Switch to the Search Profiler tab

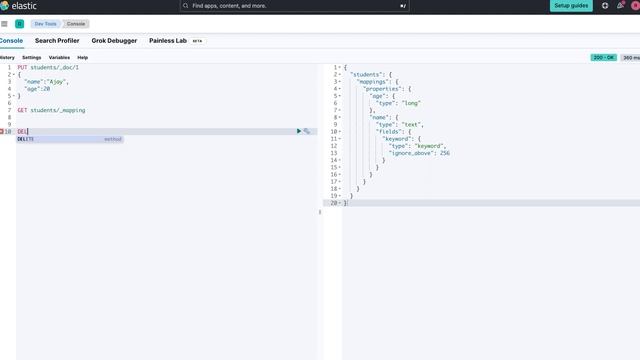point(57,41)
